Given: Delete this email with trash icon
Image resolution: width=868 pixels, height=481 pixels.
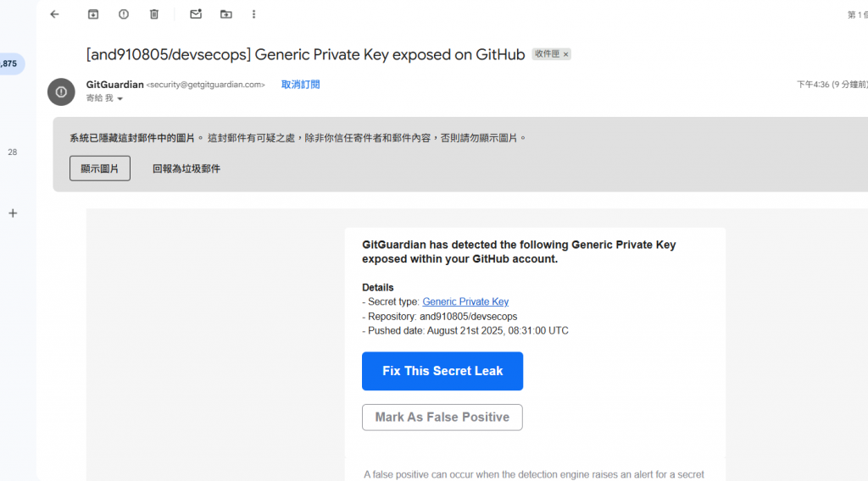Looking at the screenshot, I should tap(154, 14).
